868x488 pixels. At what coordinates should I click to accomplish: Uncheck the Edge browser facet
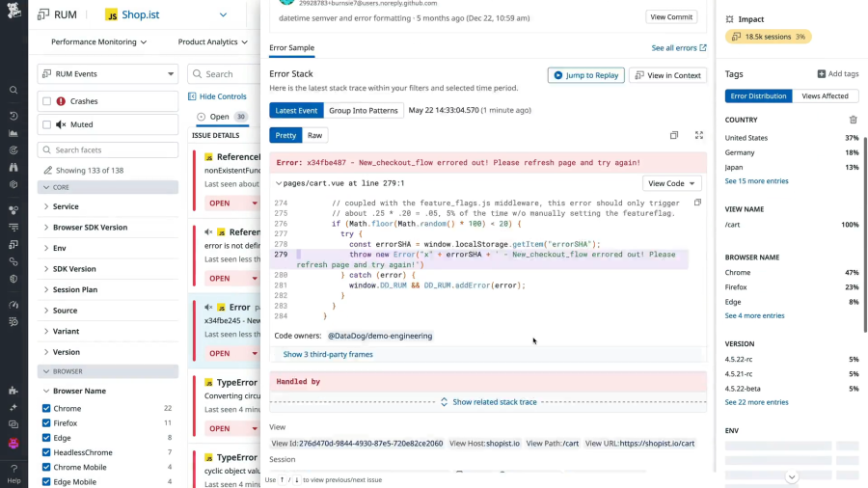[46, 438]
